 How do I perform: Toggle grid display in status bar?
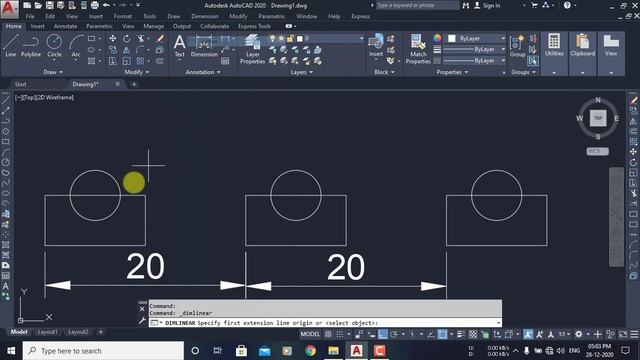click(328, 334)
